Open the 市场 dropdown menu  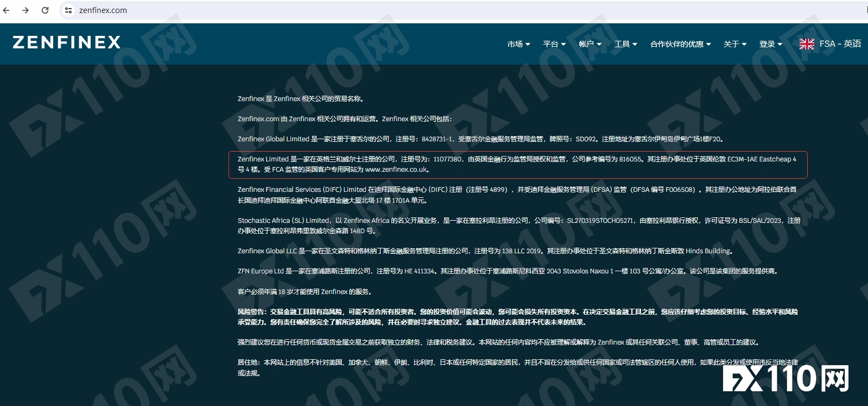click(x=518, y=44)
